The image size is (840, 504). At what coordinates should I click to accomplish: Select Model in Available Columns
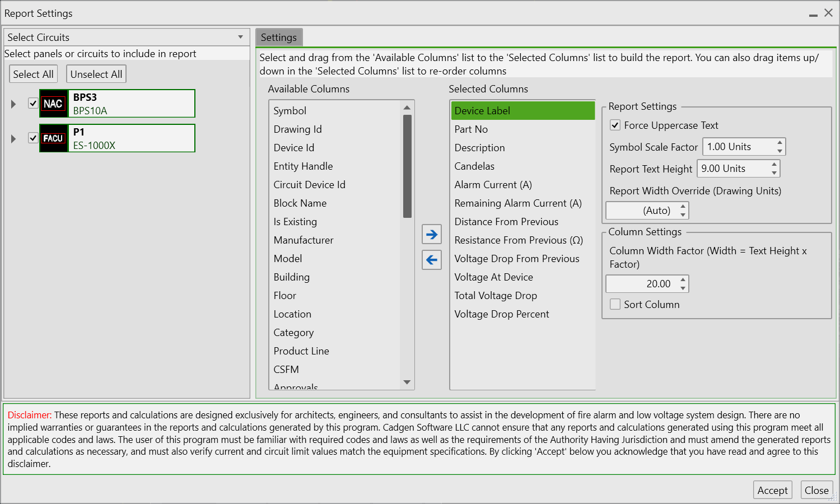tap(335, 259)
